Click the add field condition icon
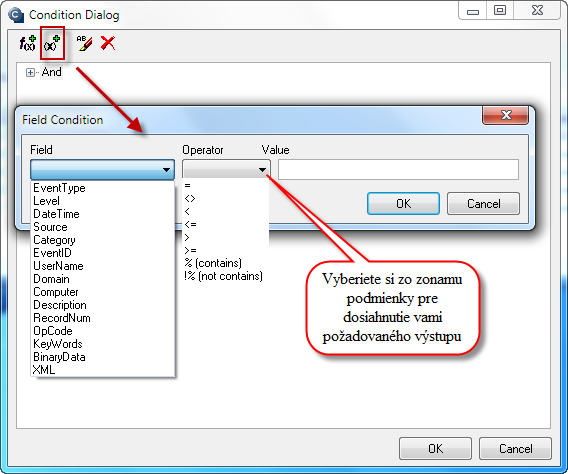The width and height of the screenshot is (568, 474). [52, 43]
